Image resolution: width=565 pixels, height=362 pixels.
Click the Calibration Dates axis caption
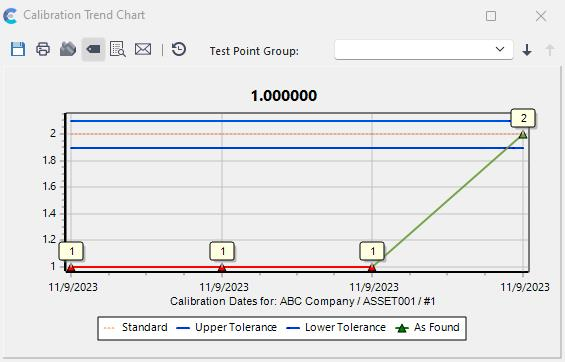coord(303,301)
